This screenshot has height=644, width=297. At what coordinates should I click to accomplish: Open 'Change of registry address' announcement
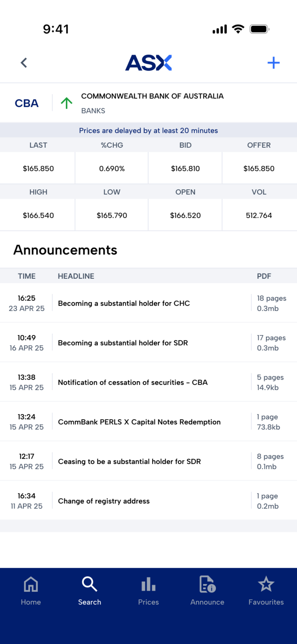[104, 501]
